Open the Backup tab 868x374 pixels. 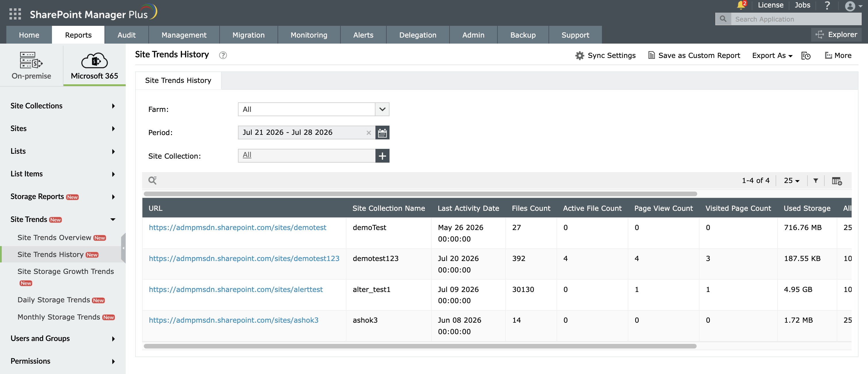click(523, 35)
